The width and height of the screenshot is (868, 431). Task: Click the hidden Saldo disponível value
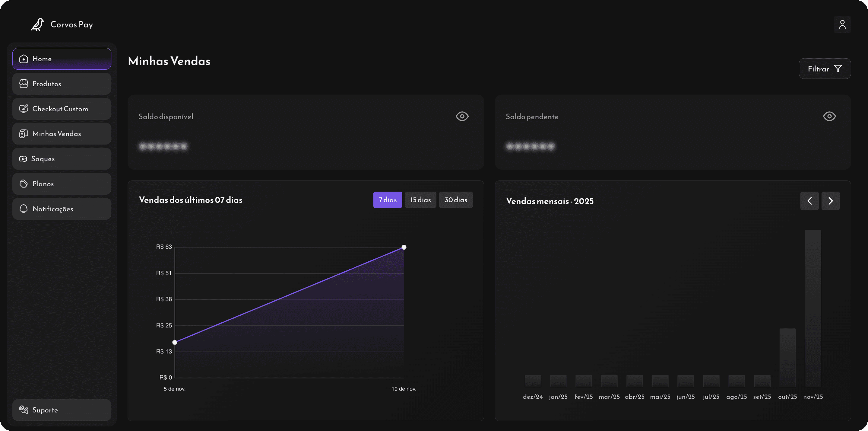point(163,146)
